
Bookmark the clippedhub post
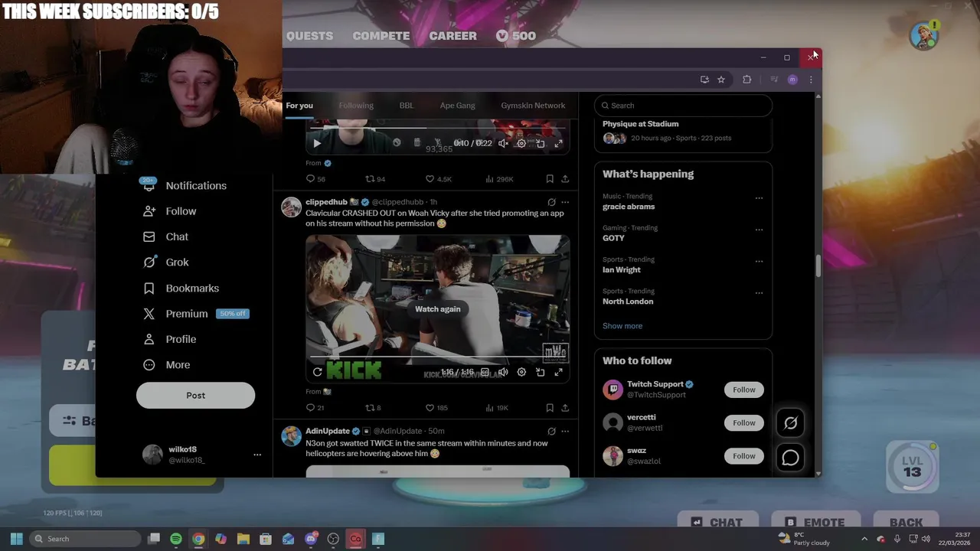[550, 408]
